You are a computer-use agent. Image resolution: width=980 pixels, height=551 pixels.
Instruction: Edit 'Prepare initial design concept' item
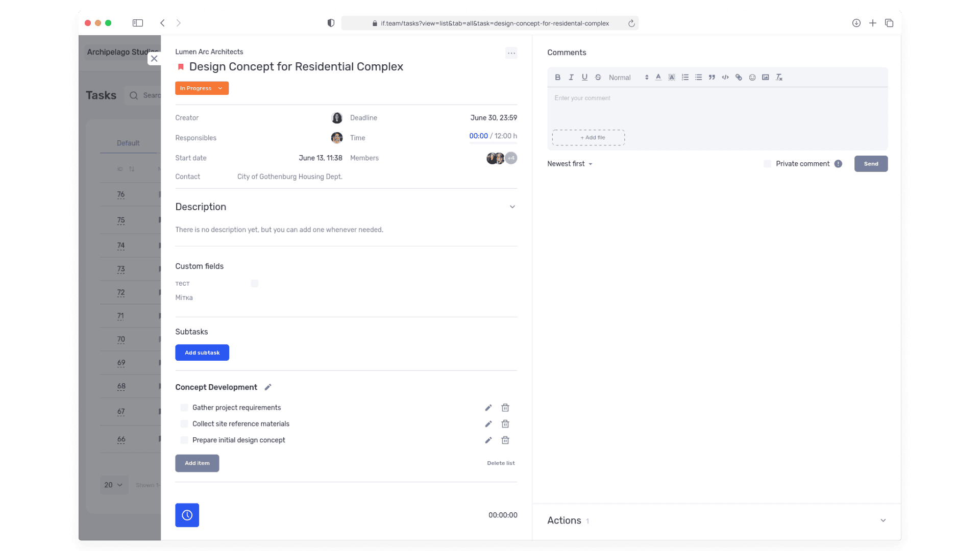(x=488, y=440)
